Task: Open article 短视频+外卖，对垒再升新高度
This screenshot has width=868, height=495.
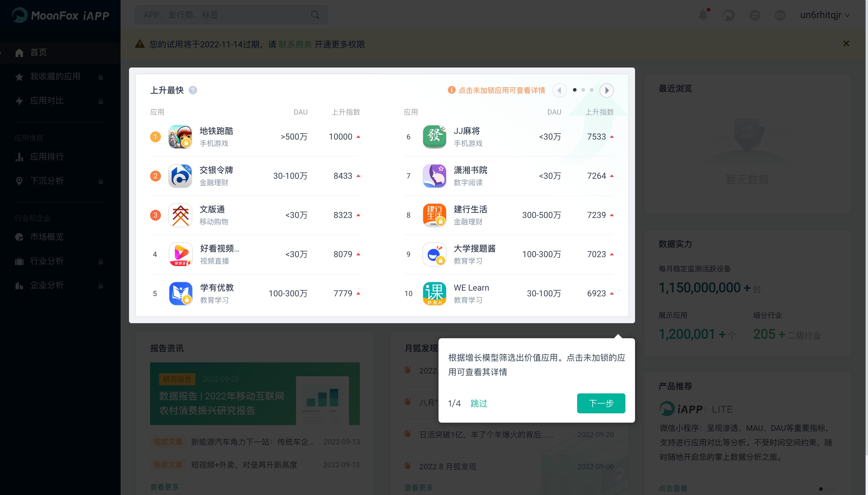Action: point(244,465)
